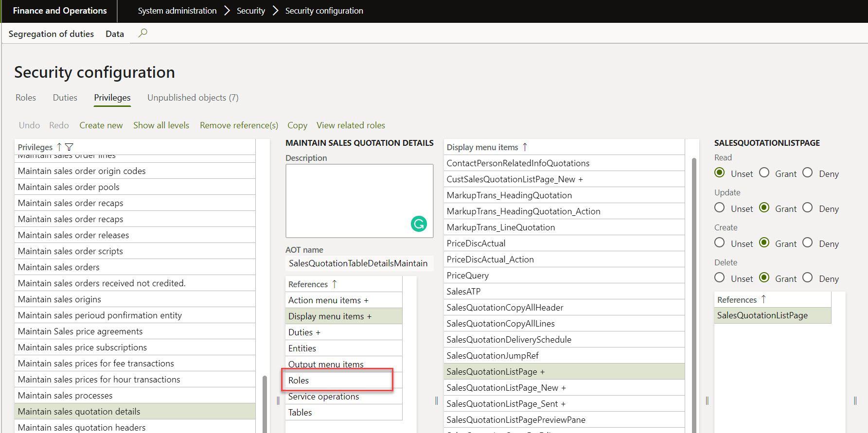Screen dimensions: 868x433
Task: Click sort arrow beside middle References header
Action: pos(334,284)
